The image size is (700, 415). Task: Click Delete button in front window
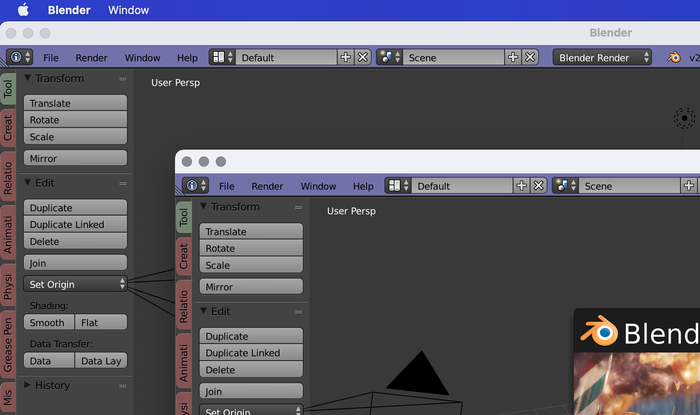[251, 369]
